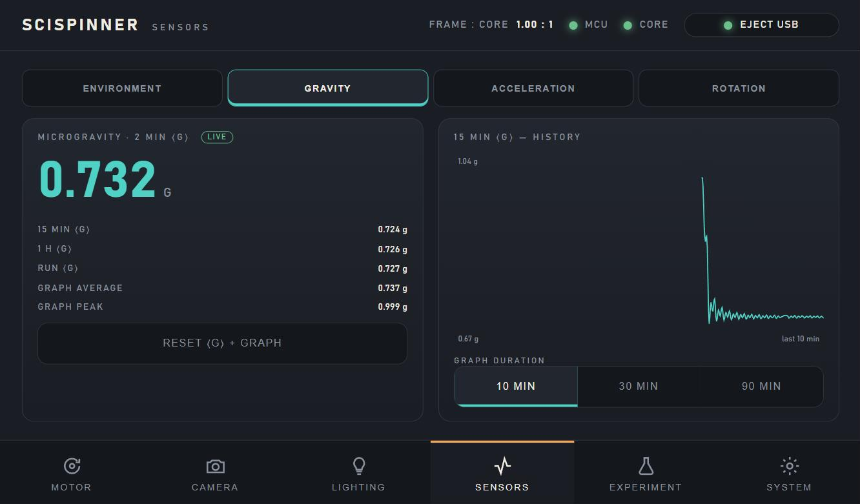This screenshot has width=860, height=504.
Task: Set graph duration to 30 MIN
Action: tap(639, 387)
